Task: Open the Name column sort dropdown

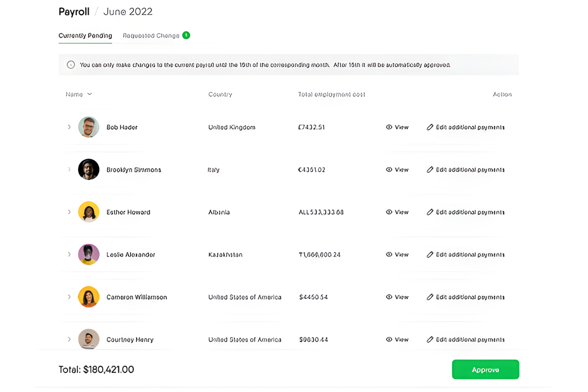Action: pos(89,94)
